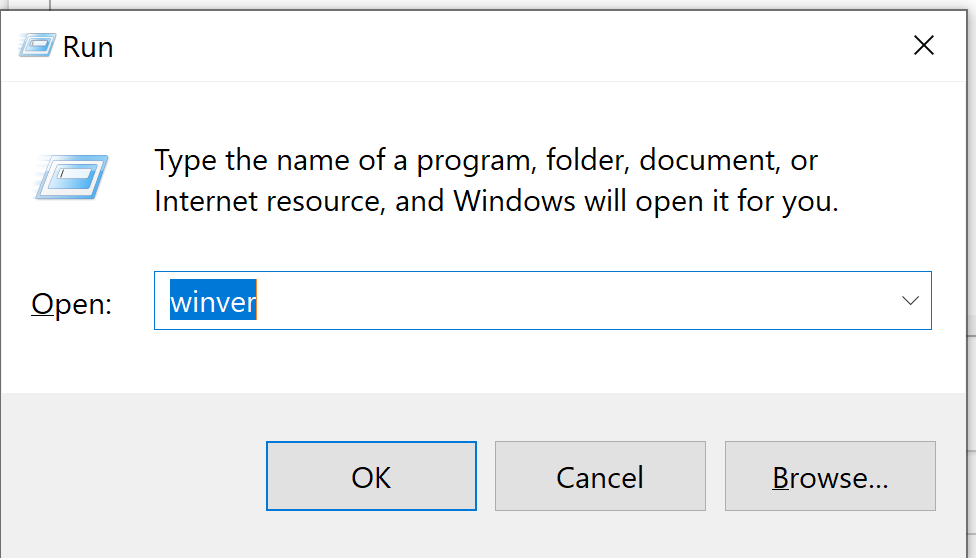Click the empty title bar area
Screen dimensions: 976x558
click(500, 46)
